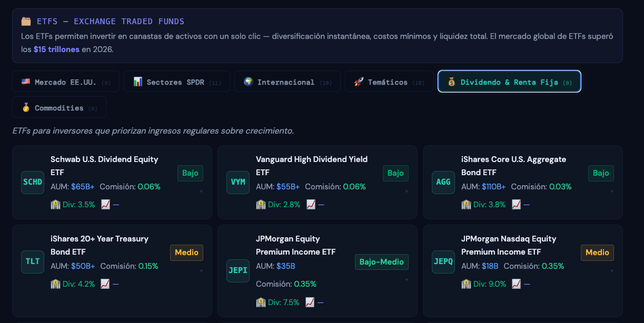Click the Medio risk badge on TLT
Viewport: 644px width, 323px height.
click(x=186, y=253)
